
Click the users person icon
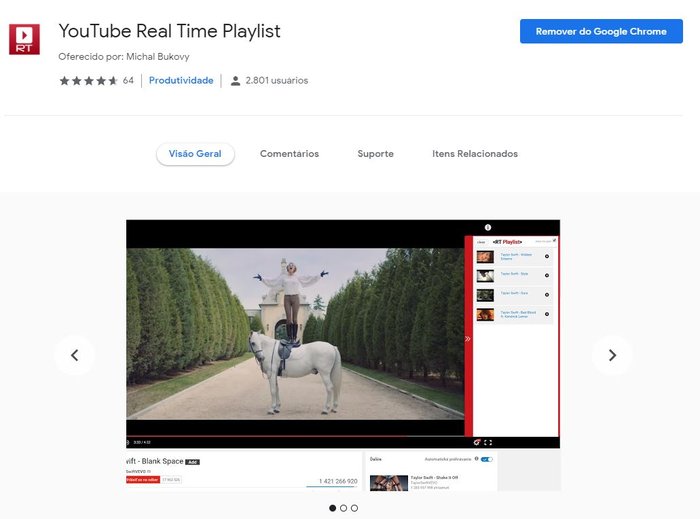tap(235, 81)
